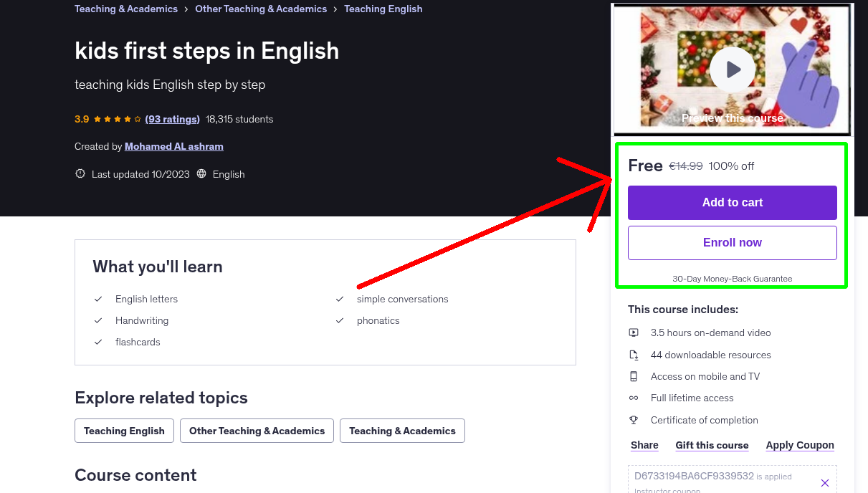
Task: Open "Gift this course"
Action: [712, 445]
